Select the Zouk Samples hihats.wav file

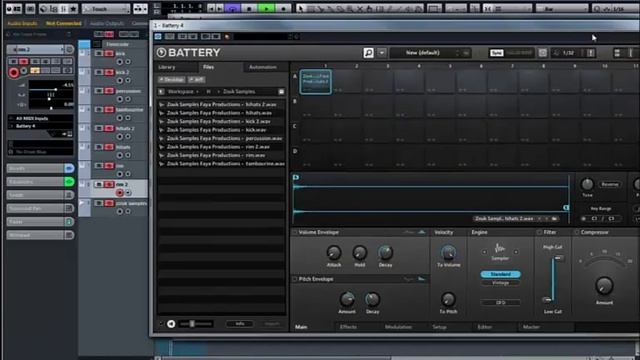(222, 113)
